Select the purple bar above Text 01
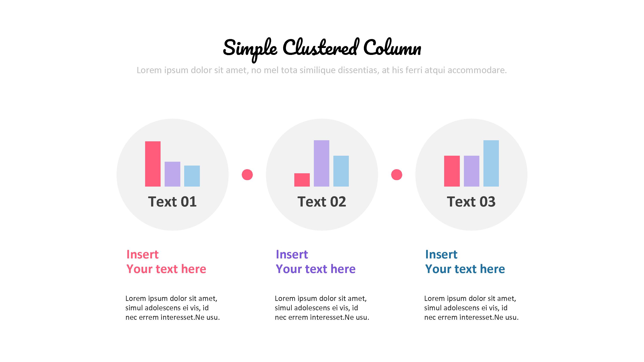This screenshot has width=644, height=362. (172, 174)
